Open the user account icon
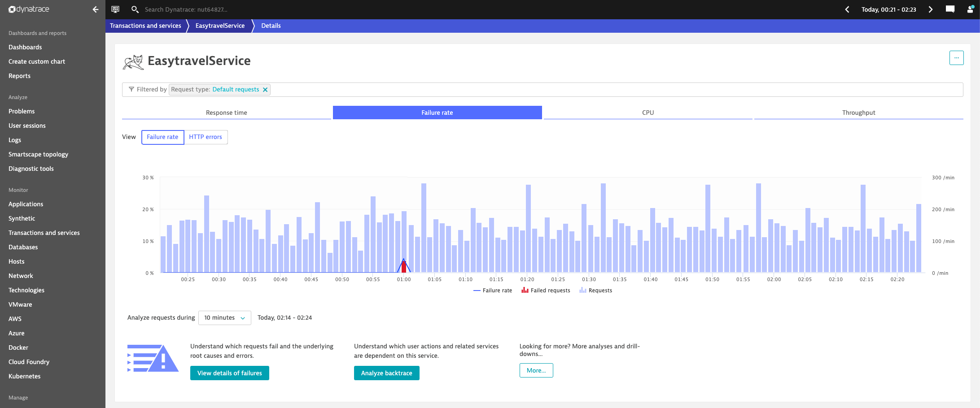The image size is (980, 408). [970, 9]
